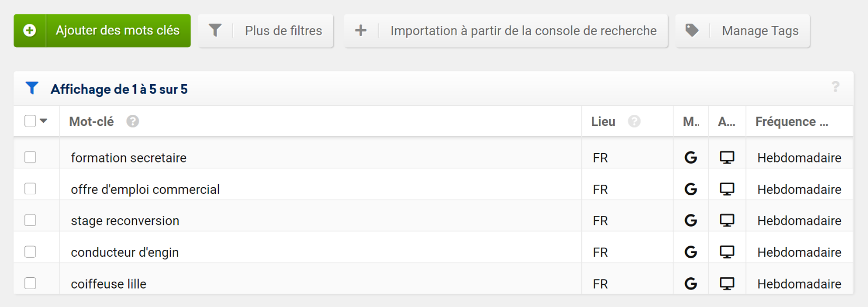The height and width of the screenshot is (307, 868).
Task: Click the help question mark beside Lieu
Action: point(634,122)
